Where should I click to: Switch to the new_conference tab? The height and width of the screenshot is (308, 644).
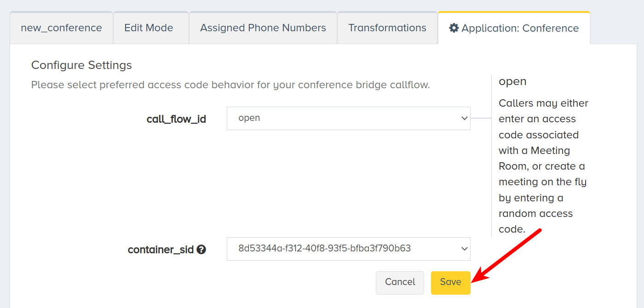61,28
